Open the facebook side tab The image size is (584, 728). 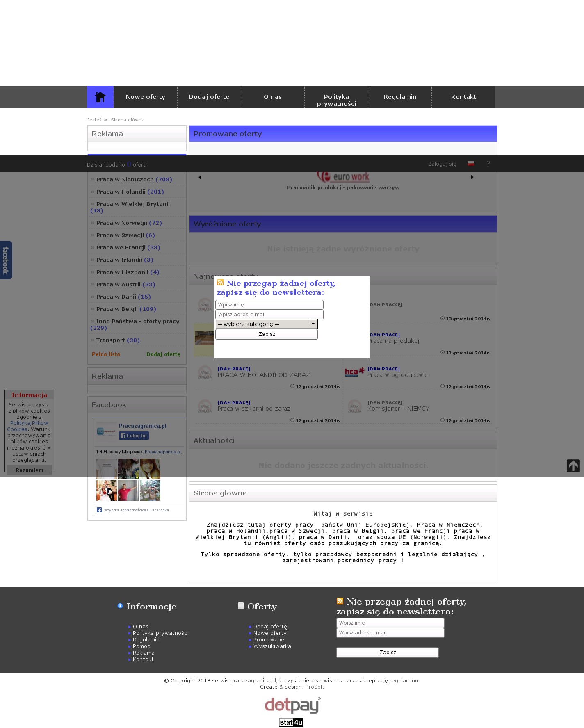click(6, 260)
